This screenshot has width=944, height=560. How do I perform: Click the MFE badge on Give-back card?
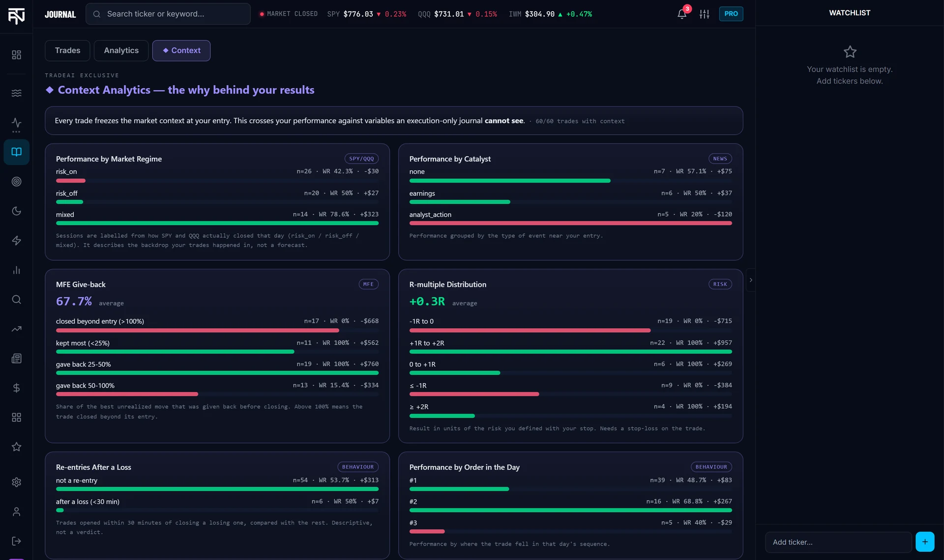(x=368, y=284)
